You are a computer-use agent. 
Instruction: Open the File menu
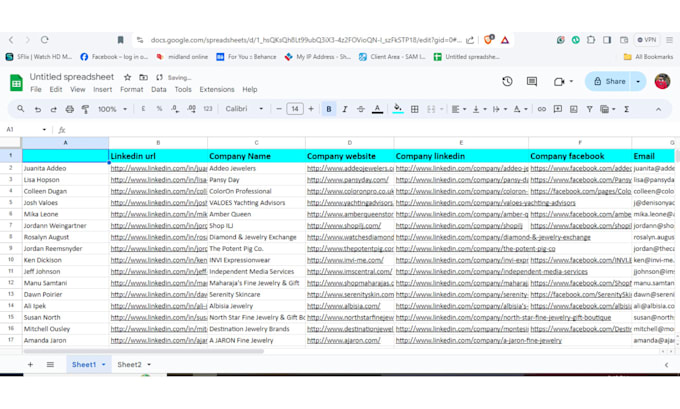[x=36, y=89]
